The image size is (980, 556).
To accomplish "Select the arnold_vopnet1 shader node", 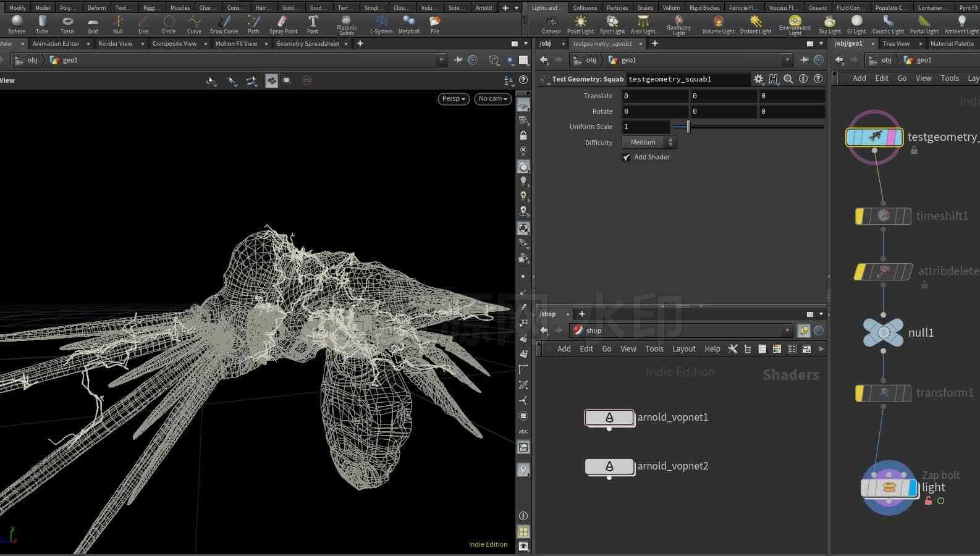I will point(609,418).
